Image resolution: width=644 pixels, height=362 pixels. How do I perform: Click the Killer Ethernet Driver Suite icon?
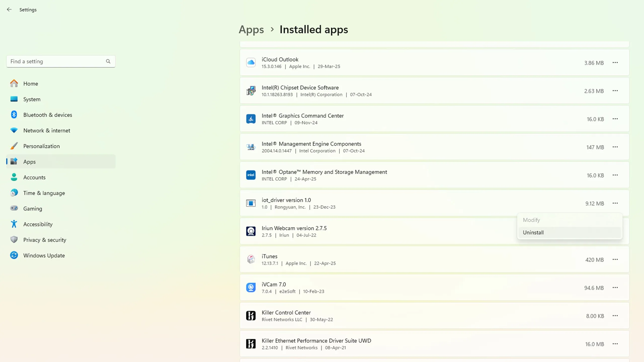pos(251,344)
